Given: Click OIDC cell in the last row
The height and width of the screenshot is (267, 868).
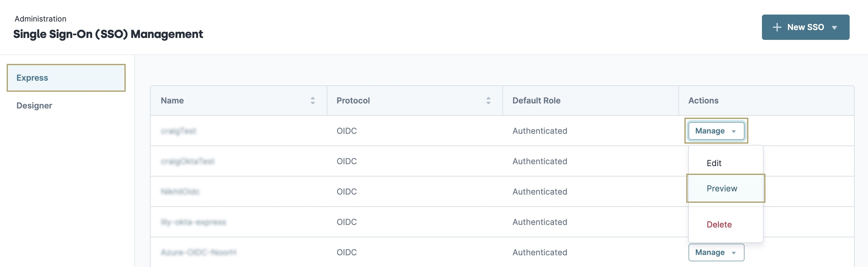Looking at the screenshot, I should click(347, 252).
